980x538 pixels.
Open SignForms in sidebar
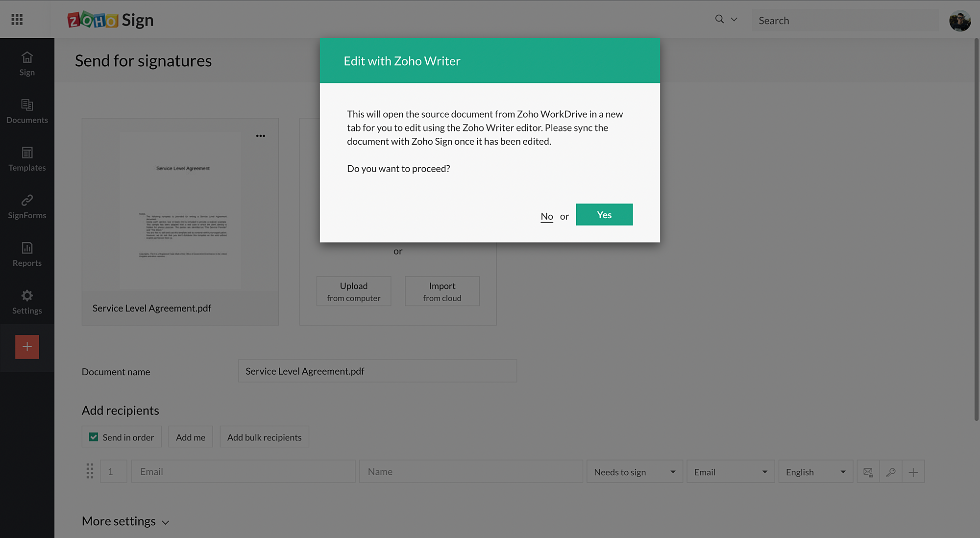[x=27, y=206]
